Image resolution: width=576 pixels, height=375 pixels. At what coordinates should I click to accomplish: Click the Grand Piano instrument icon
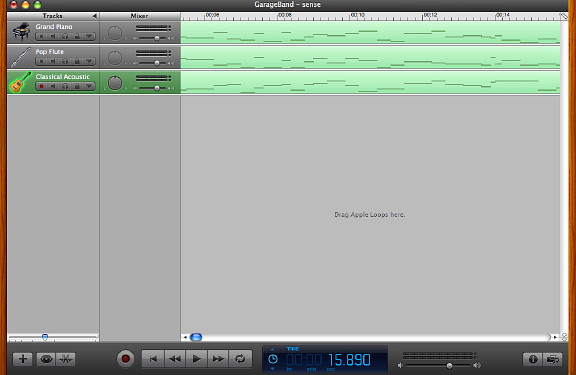coord(21,32)
